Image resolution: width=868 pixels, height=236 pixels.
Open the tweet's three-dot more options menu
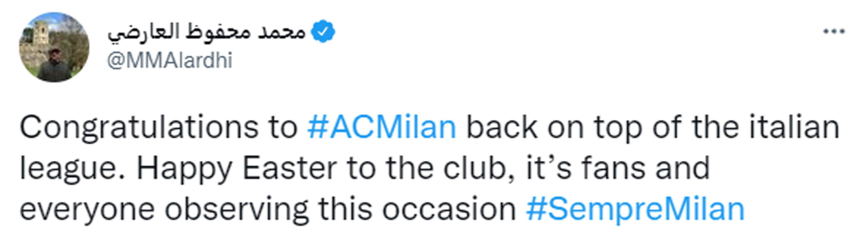click(x=834, y=32)
